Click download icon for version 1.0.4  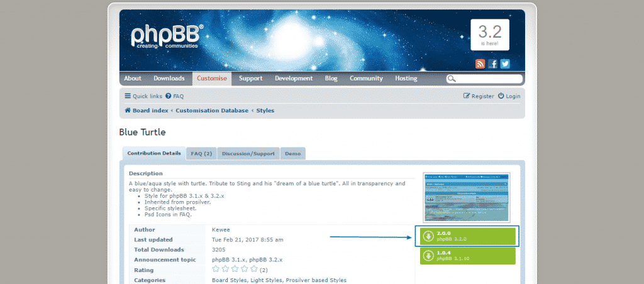[x=428, y=256]
